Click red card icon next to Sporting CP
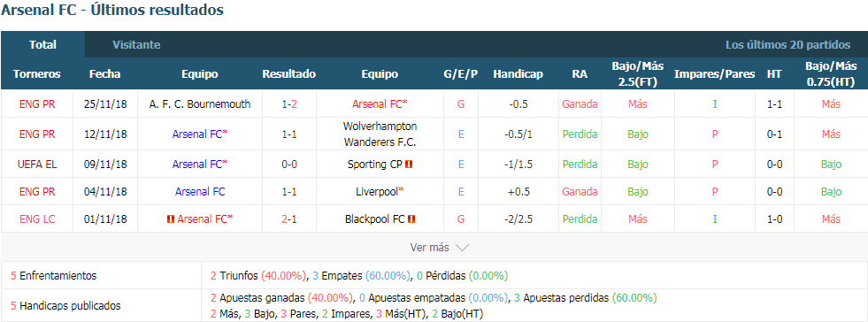The image size is (868, 322). (409, 165)
